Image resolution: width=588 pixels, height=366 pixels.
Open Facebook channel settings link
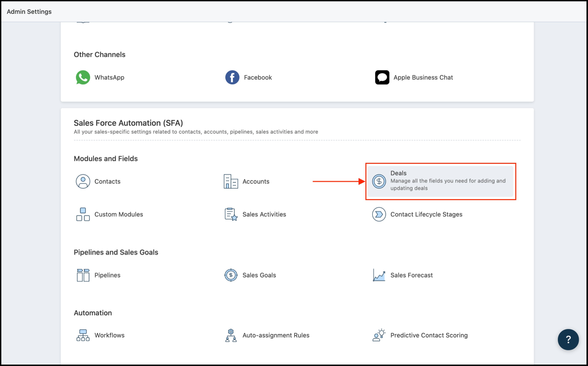click(x=258, y=77)
